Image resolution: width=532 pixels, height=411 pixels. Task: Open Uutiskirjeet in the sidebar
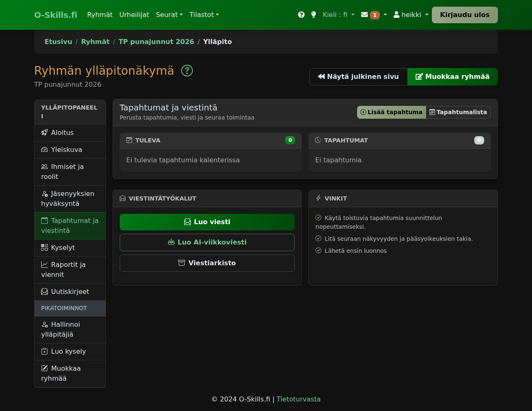click(70, 292)
